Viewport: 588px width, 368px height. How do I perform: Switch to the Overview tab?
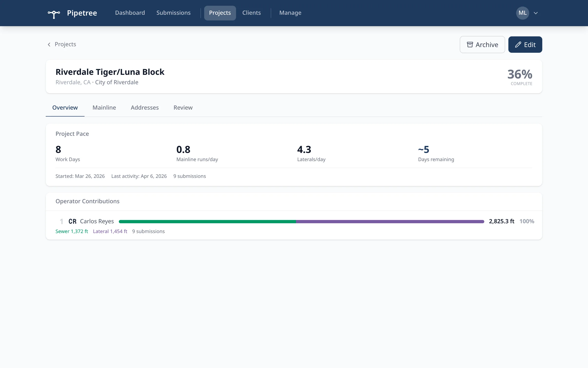pyautogui.click(x=65, y=107)
